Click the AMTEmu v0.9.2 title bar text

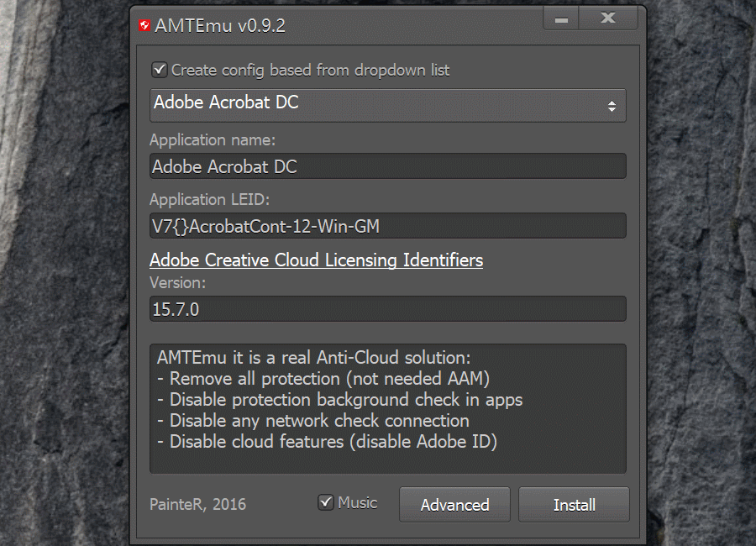pyautogui.click(x=220, y=26)
